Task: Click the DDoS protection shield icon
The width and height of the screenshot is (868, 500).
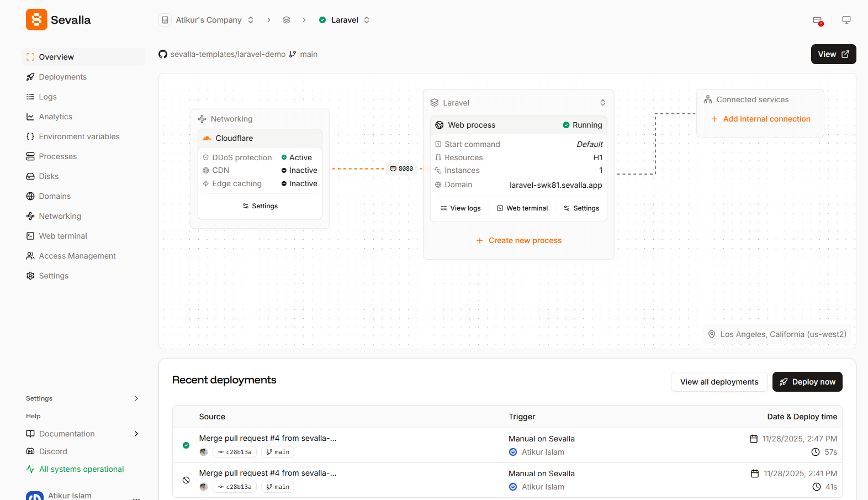Action: [x=206, y=157]
